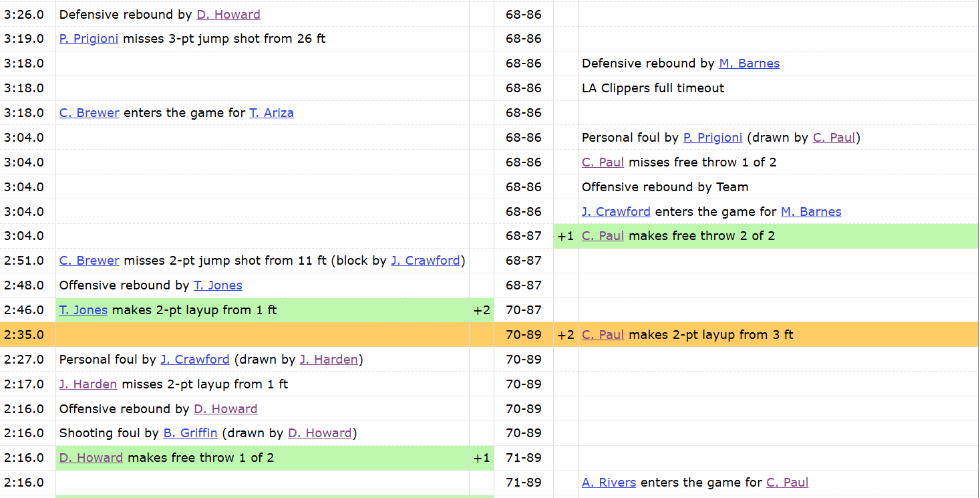
Task: Open D. Howard link in made free throw 1 of 2
Action: click(x=91, y=458)
